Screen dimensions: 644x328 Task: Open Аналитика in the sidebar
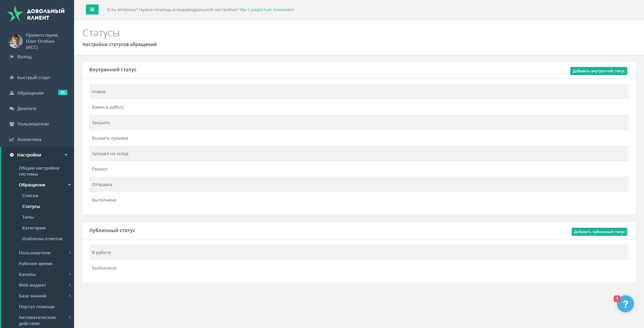(x=29, y=139)
